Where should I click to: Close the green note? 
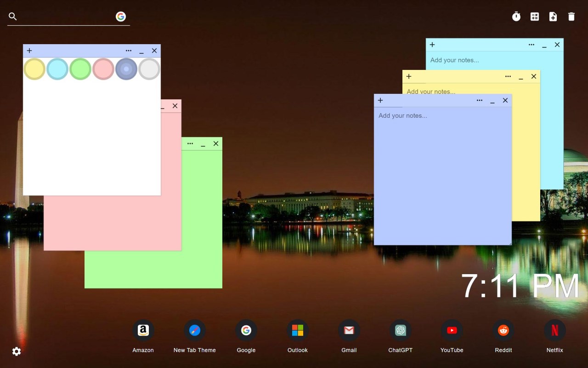(216, 144)
